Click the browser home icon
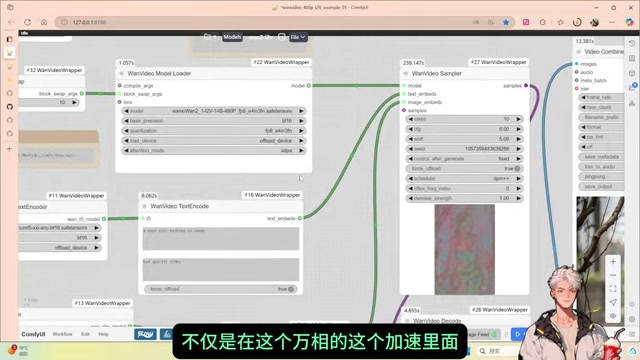The height and width of the screenshot is (360, 640). point(44,22)
